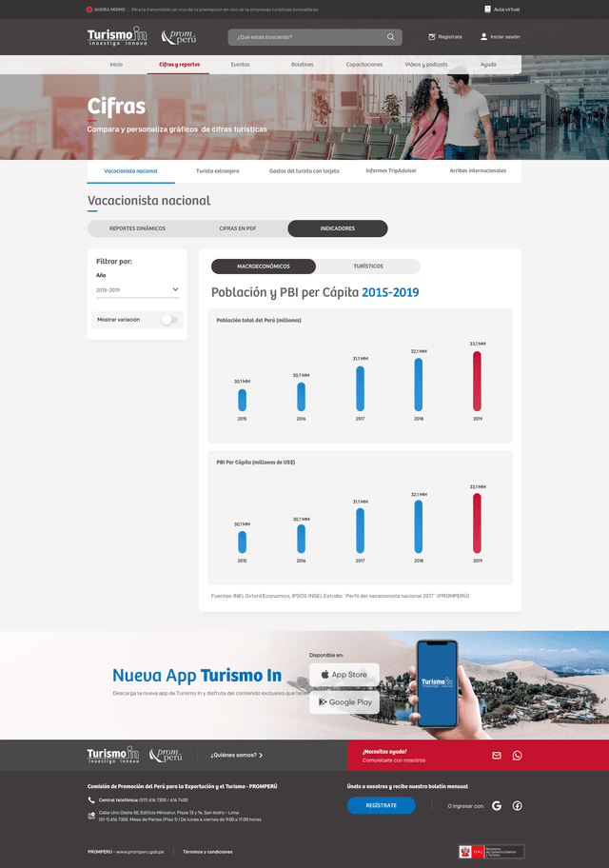This screenshot has width=609, height=868.
Task: Go to the Inicio menu item
Action: (x=116, y=65)
